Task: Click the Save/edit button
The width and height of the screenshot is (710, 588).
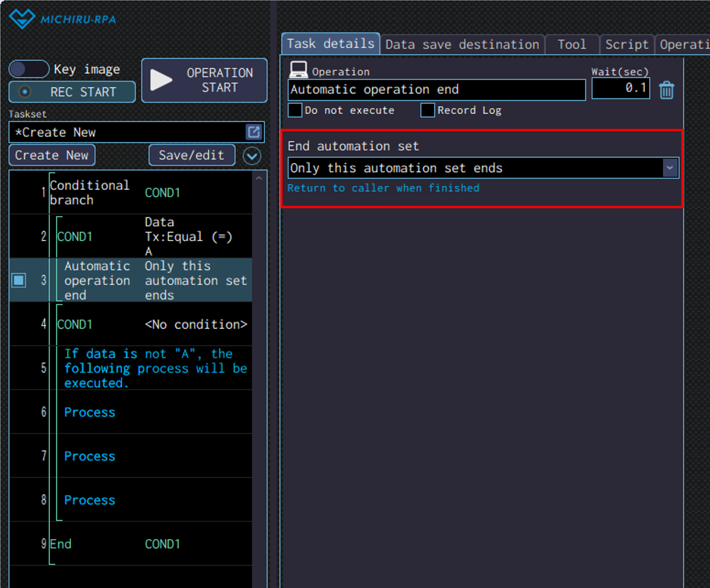Action: tap(192, 155)
